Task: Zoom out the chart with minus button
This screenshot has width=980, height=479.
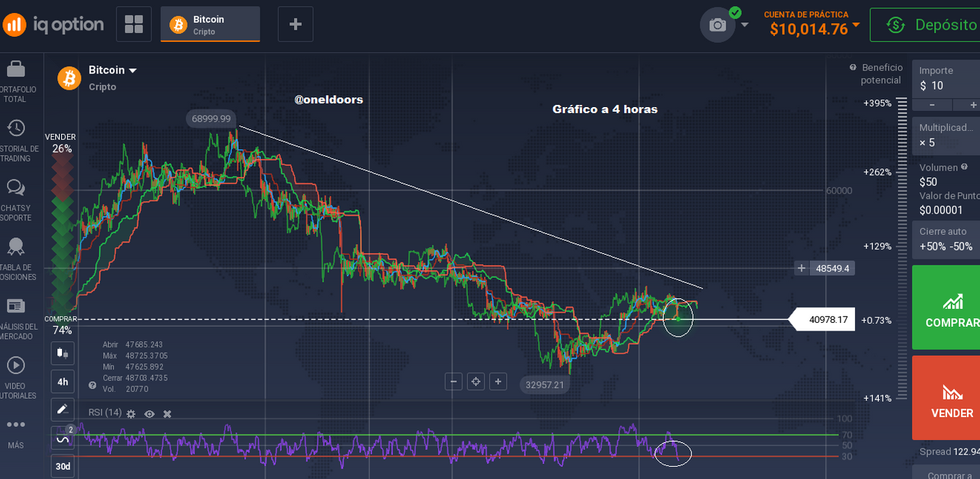Action: [x=453, y=381]
